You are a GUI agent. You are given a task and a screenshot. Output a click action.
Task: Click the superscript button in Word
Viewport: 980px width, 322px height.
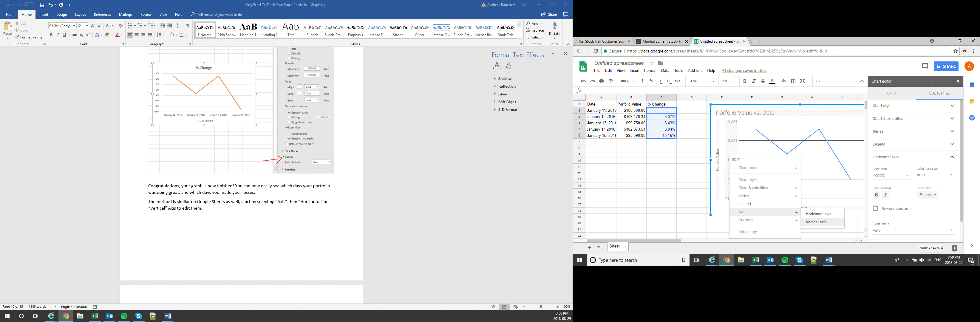pyautogui.click(x=88, y=35)
